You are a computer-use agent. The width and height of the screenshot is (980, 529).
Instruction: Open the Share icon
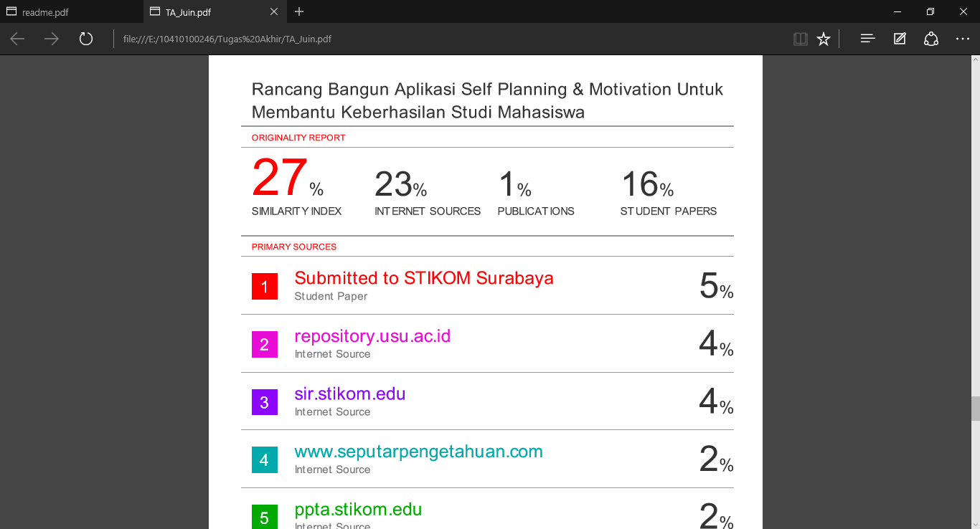931,39
